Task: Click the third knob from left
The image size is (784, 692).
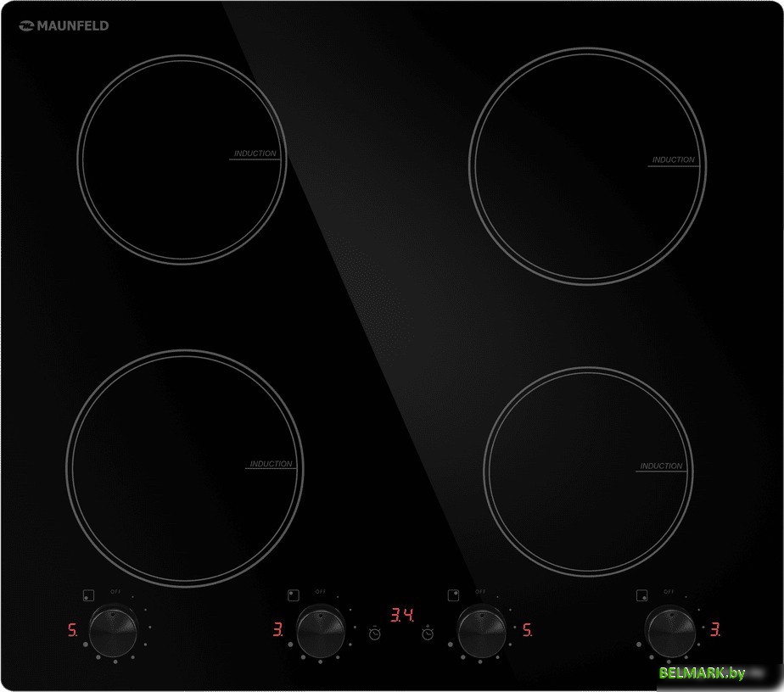Action: (481, 631)
